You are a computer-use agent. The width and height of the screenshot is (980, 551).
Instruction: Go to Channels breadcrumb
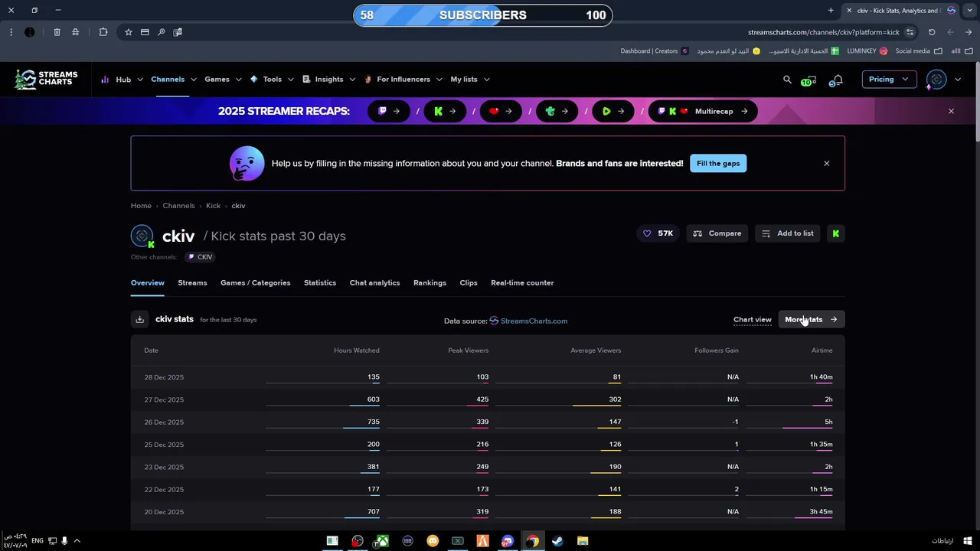(x=178, y=206)
